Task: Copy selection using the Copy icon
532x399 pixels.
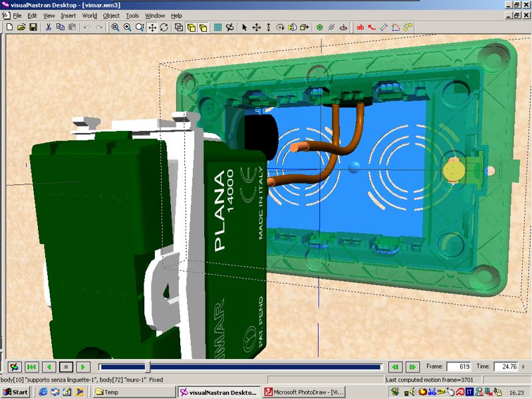Action: click(x=61, y=27)
